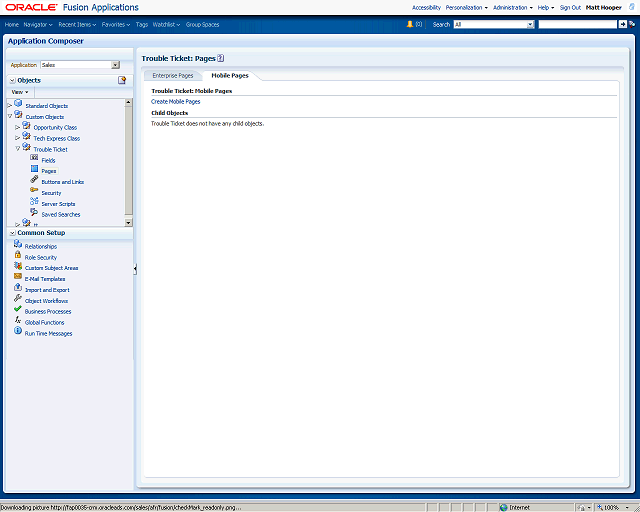Open the Help menu
This screenshot has width=640, height=512.
coord(546,8)
